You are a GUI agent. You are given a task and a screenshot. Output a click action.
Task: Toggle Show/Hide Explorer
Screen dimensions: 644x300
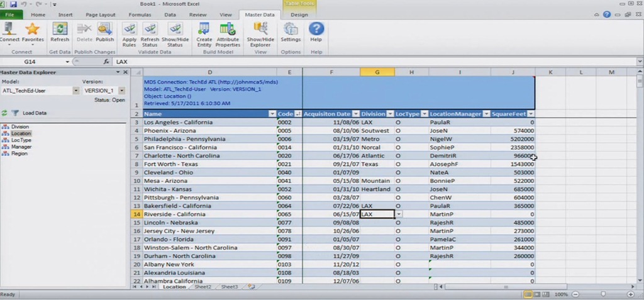tap(260, 35)
